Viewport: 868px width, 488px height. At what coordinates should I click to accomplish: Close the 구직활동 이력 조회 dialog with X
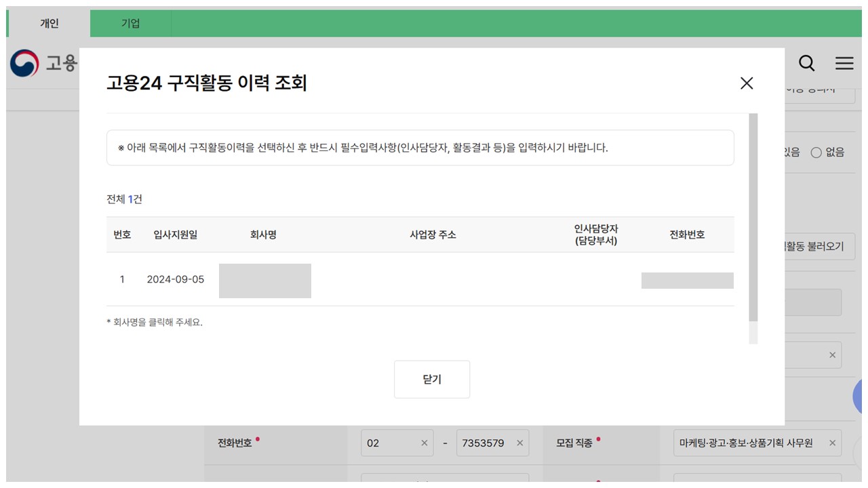[747, 83]
